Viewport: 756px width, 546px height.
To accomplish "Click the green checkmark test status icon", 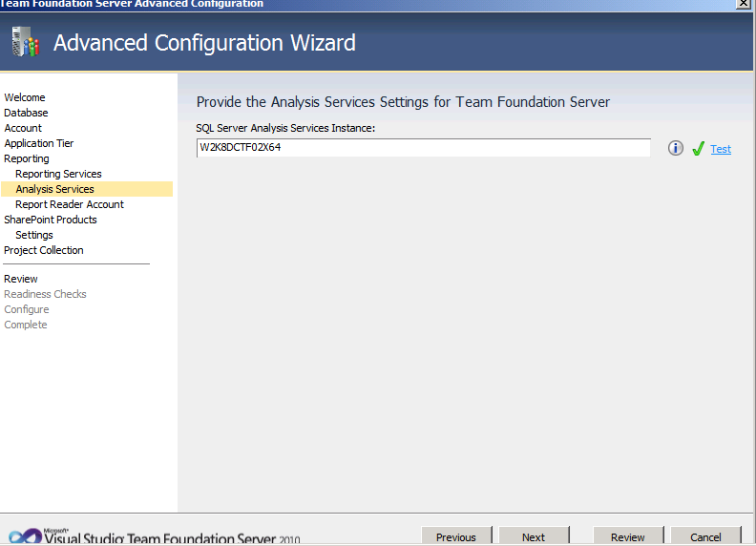I will click(698, 149).
